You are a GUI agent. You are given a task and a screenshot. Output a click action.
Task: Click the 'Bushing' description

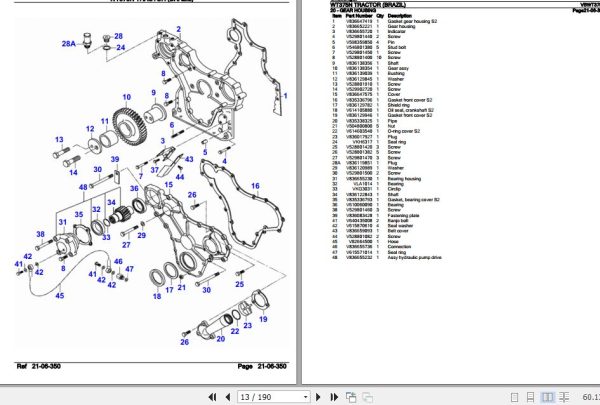point(396,73)
